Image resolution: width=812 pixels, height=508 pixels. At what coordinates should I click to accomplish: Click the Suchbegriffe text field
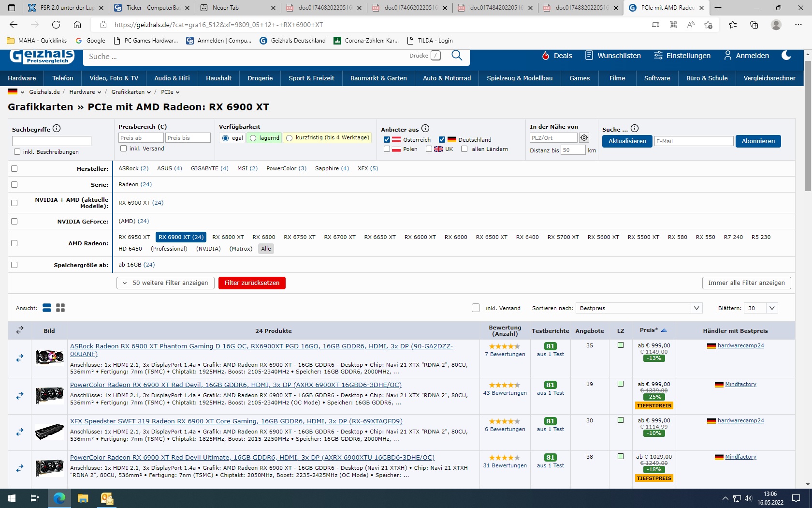point(52,141)
